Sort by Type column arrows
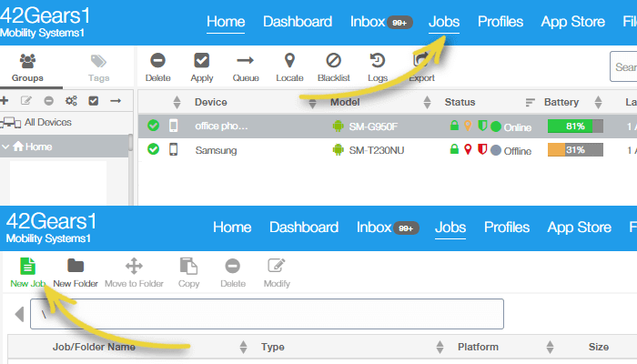 pyautogui.click(x=440, y=347)
